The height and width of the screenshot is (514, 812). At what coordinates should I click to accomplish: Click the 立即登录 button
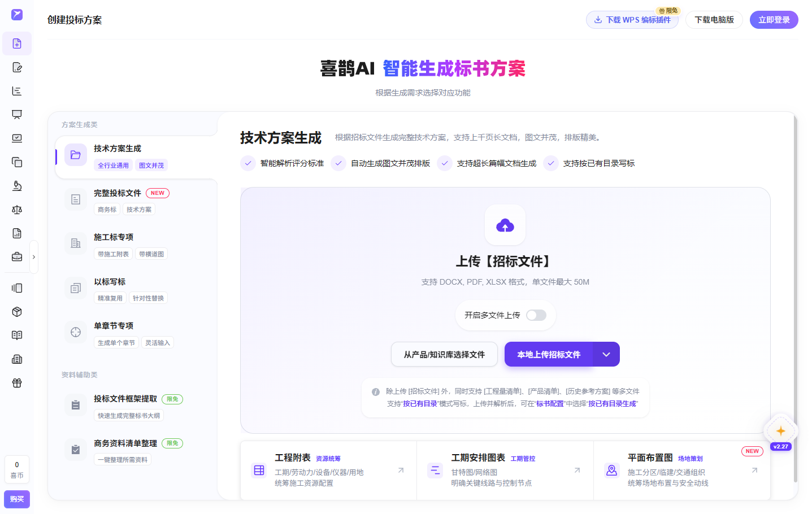(774, 20)
